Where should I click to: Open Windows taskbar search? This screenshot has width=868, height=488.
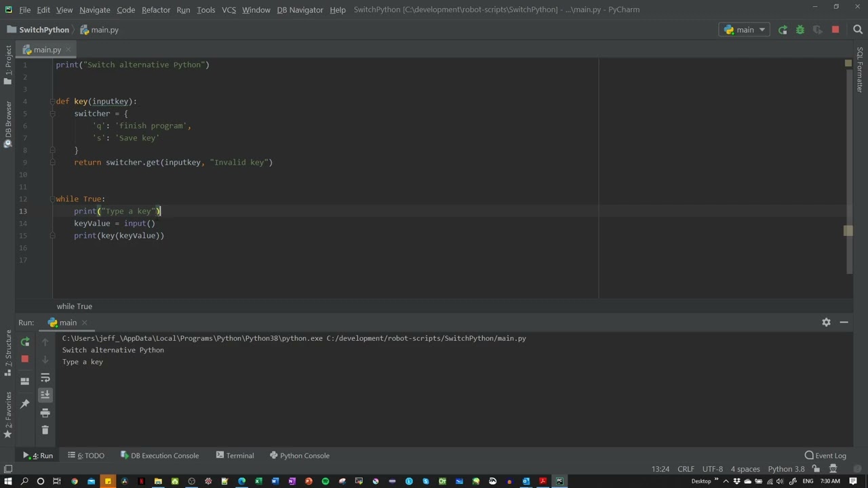[x=24, y=481]
